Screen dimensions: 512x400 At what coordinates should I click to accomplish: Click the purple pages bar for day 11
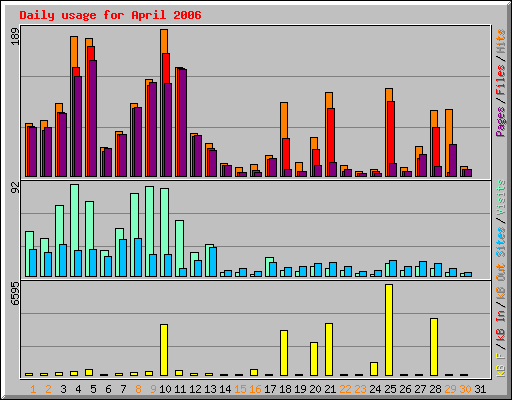(183, 123)
